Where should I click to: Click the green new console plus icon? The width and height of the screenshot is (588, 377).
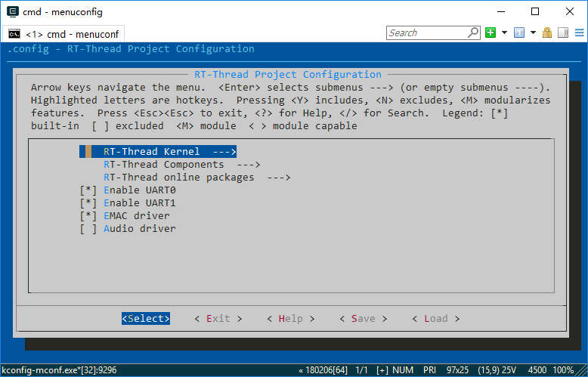click(491, 33)
